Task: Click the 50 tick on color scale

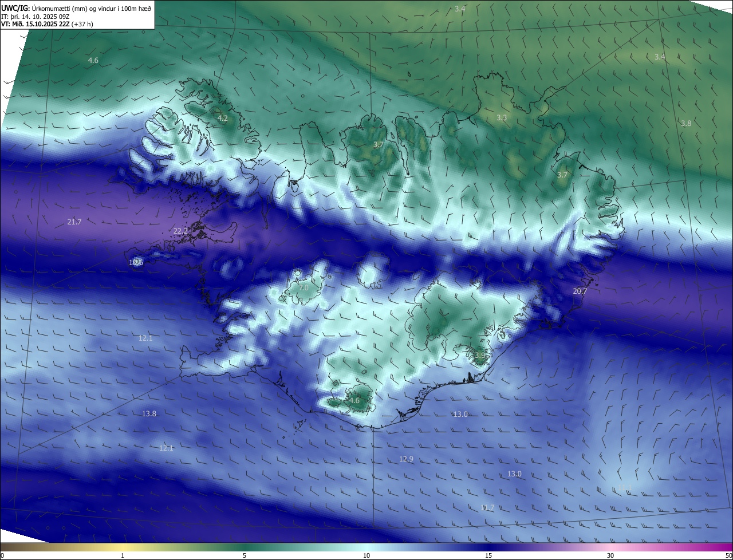Action: coord(728,555)
